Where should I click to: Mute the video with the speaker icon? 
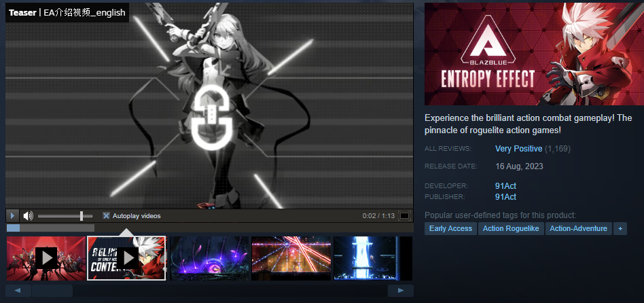point(28,215)
